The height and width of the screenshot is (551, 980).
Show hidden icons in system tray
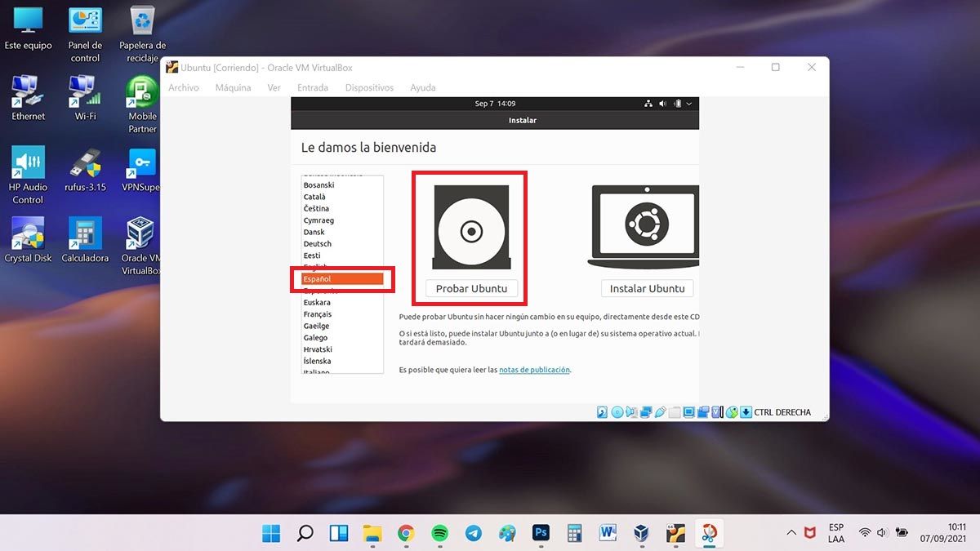(791, 533)
